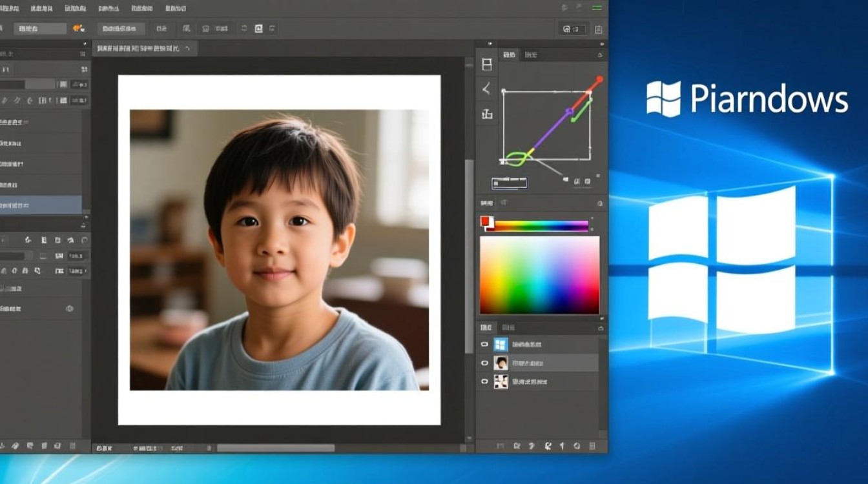Click the wide labeled button after the orange icon
The image size is (868, 484).
(x=121, y=28)
